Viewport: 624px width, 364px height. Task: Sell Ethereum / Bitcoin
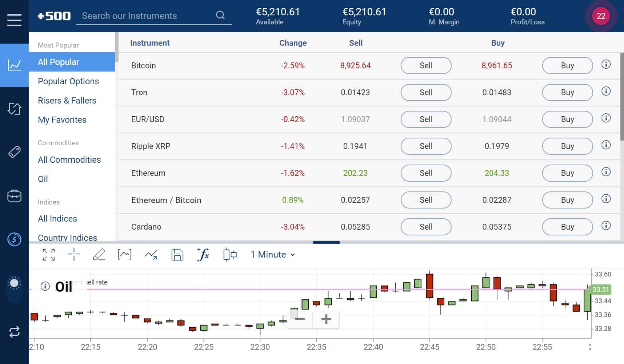click(426, 200)
